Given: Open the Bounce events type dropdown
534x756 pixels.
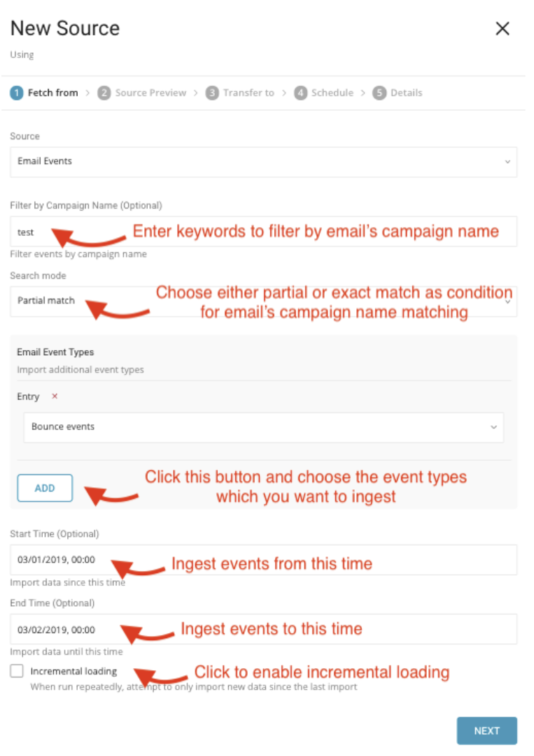Looking at the screenshot, I should click(x=263, y=427).
